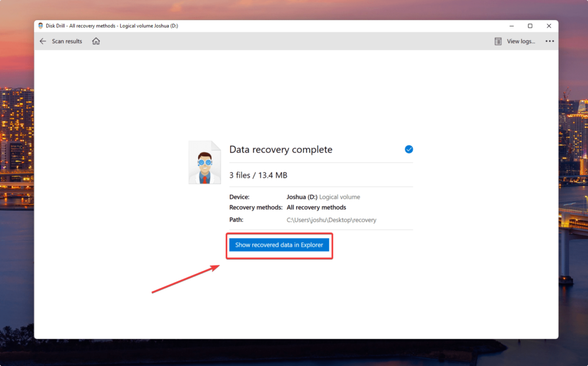Click the recovery path C:\Users\joshu\Desktop\recovery
588x366 pixels.
331,220
